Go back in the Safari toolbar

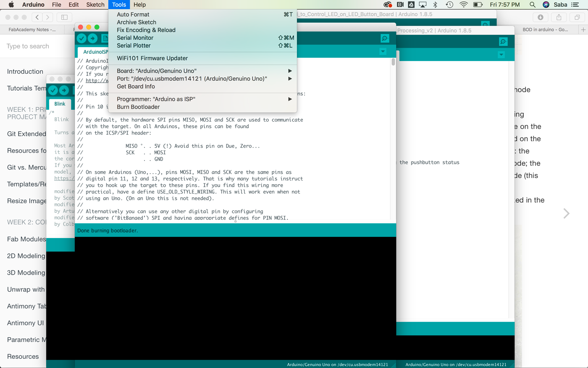coord(37,17)
